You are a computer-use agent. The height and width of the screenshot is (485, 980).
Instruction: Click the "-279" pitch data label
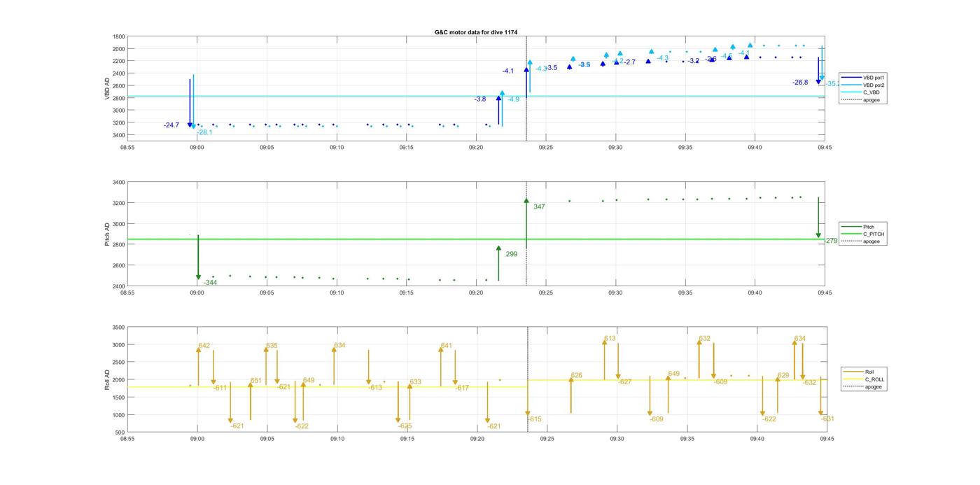coord(831,241)
